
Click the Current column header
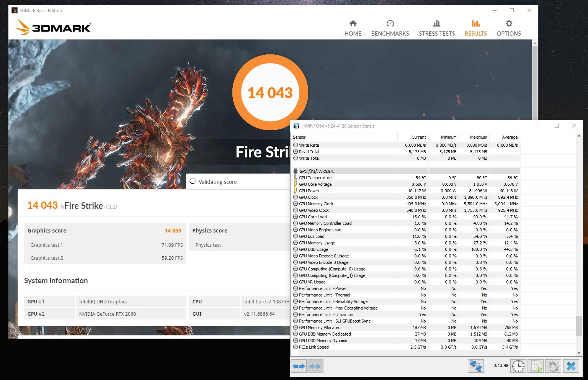click(x=413, y=137)
